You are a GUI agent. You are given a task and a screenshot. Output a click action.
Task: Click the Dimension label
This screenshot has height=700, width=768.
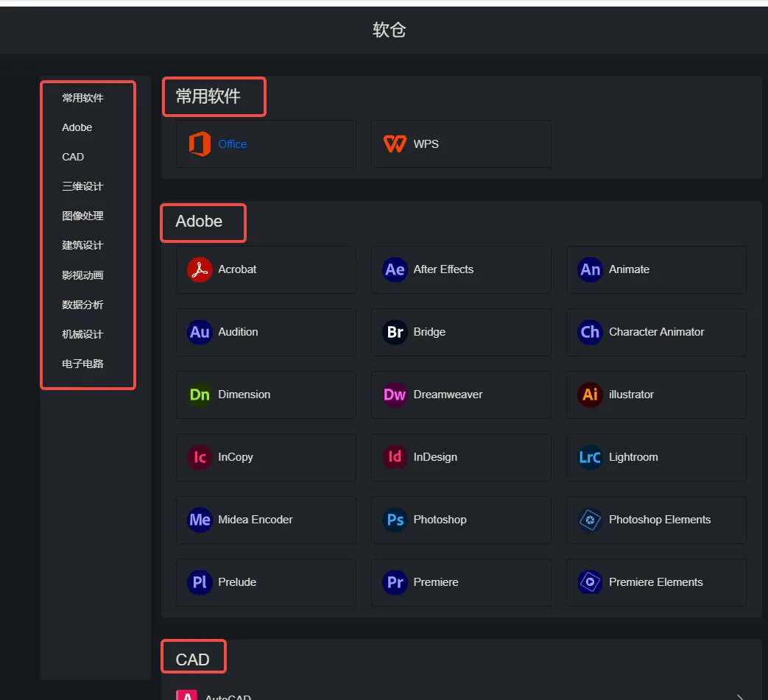[x=244, y=395]
